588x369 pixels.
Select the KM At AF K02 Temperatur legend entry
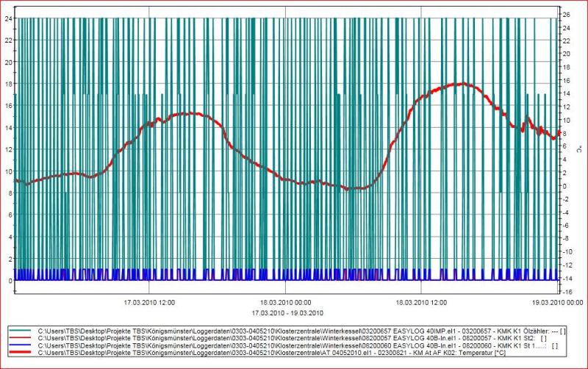point(294,354)
